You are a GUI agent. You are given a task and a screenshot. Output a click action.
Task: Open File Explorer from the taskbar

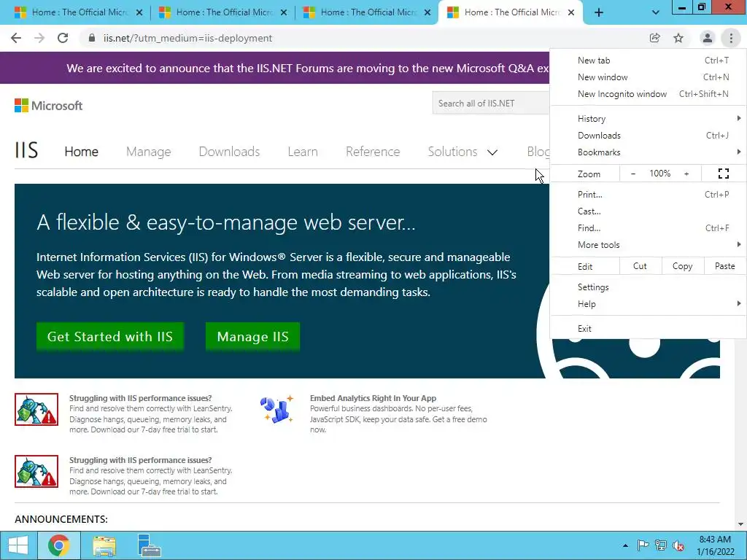[x=104, y=545]
